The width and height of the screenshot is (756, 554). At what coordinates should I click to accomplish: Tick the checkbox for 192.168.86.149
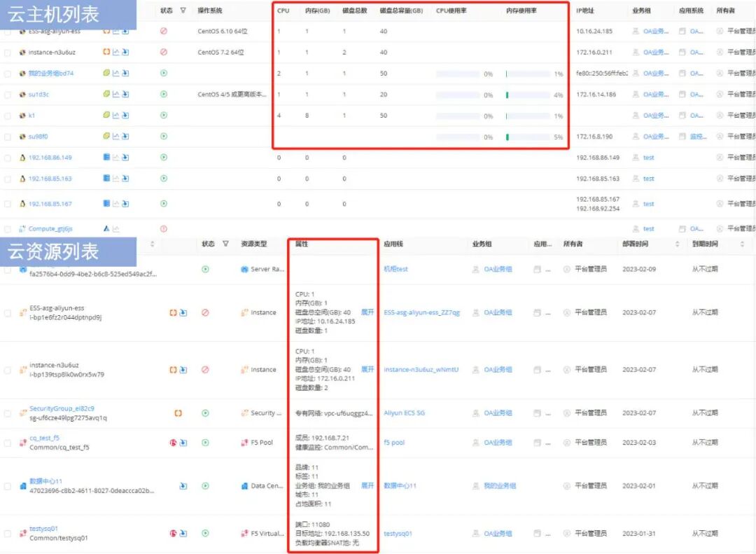7,158
